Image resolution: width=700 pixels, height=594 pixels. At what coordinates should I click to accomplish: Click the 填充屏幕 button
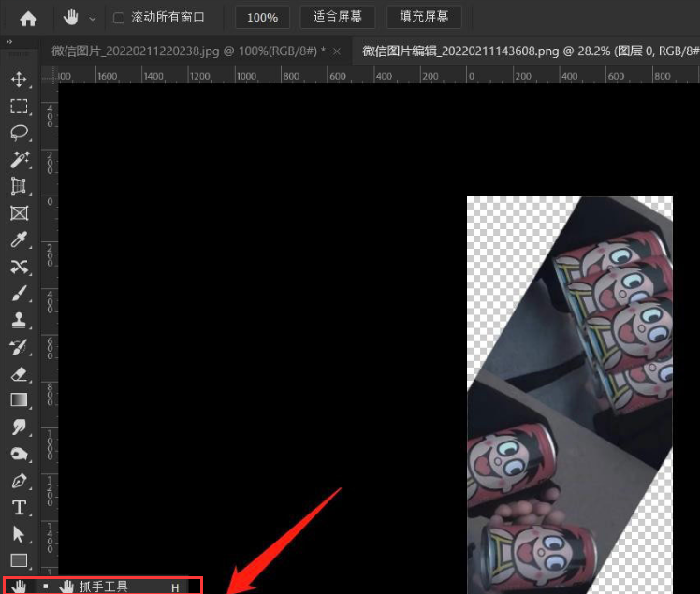pyautogui.click(x=424, y=17)
